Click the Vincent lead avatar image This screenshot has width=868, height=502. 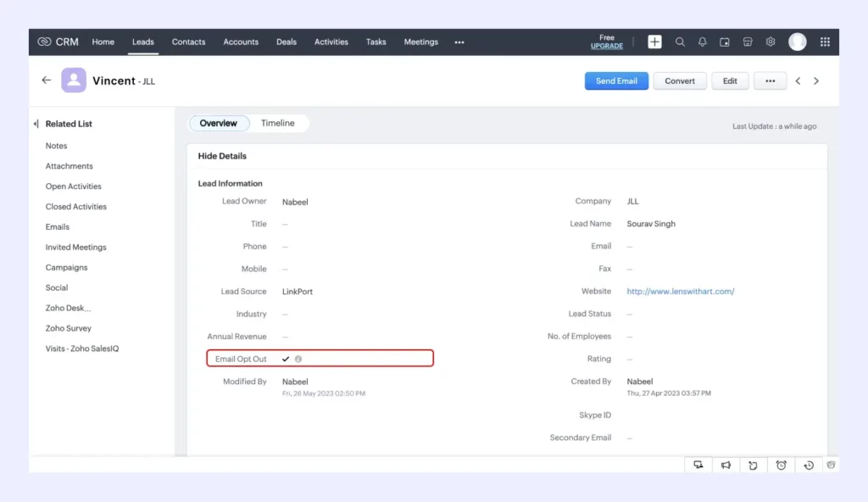click(x=74, y=81)
